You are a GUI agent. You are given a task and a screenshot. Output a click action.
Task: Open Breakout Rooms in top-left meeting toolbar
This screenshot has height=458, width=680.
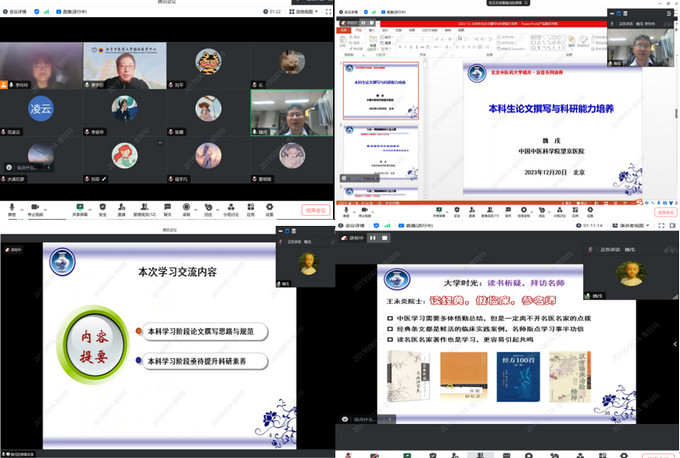[x=230, y=208]
